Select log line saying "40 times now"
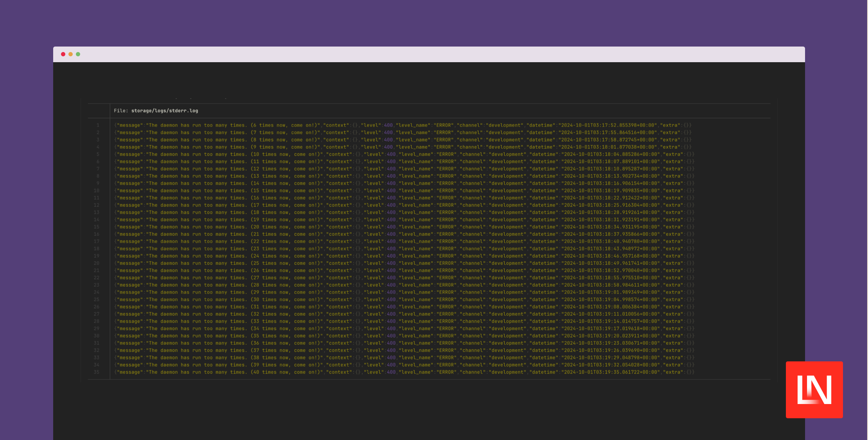 point(404,372)
